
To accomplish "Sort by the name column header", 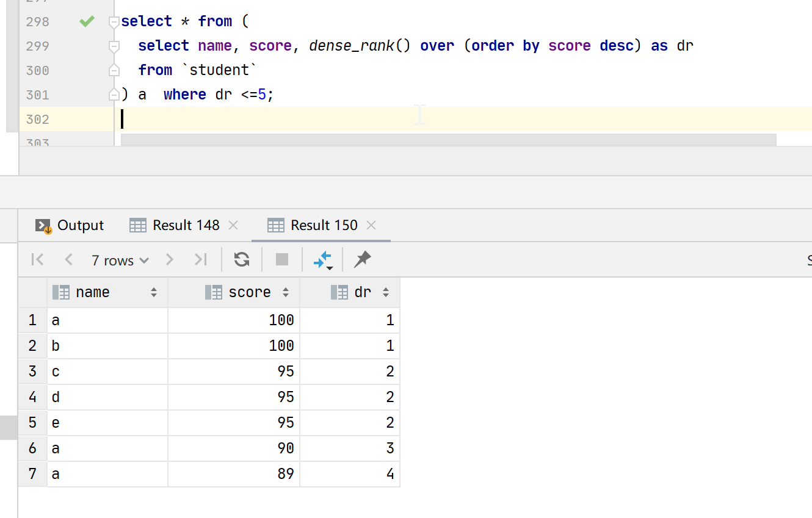I will [x=93, y=293].
